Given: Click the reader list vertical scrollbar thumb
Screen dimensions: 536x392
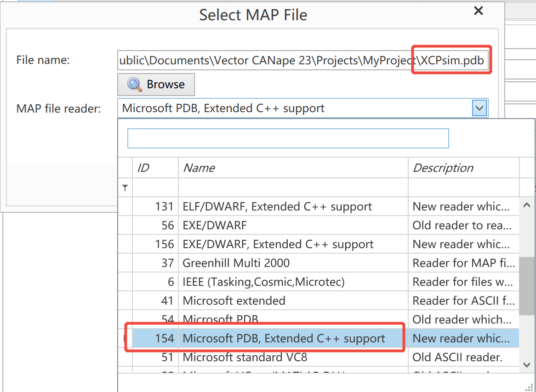Looking at the screenshot, I should tap(527, 285).
